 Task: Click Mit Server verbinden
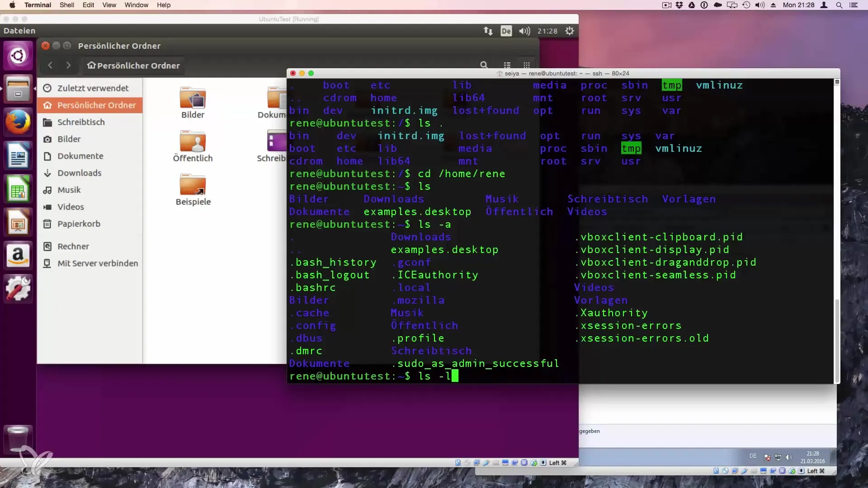point(90,263)
